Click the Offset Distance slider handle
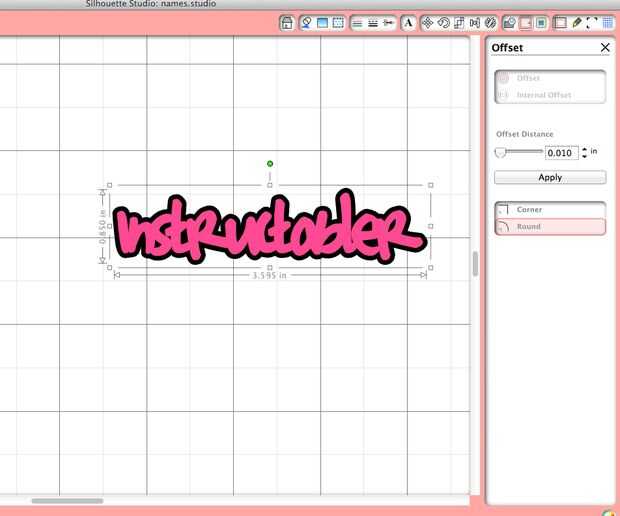The image size is (620, 516). tap(501, 152)
